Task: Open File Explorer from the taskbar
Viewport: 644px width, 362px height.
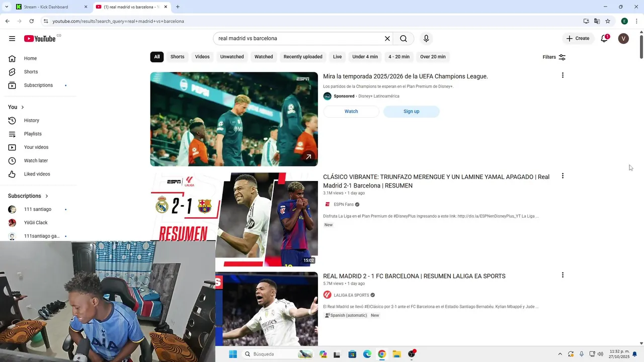Action: (396, 354)
